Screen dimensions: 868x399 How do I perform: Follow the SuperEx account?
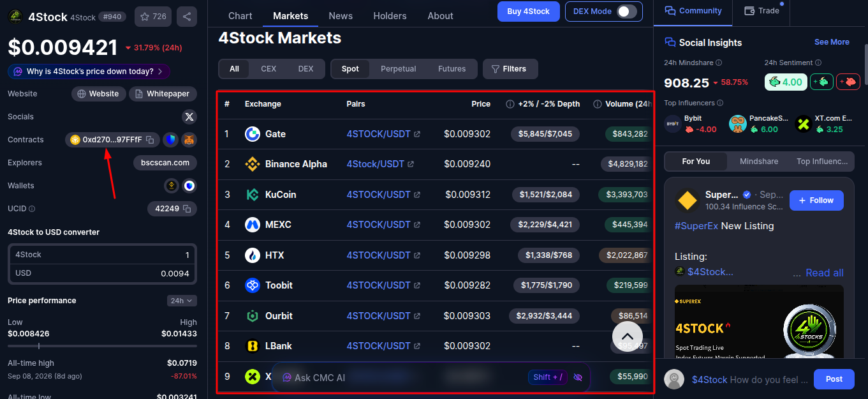[816, 200]
